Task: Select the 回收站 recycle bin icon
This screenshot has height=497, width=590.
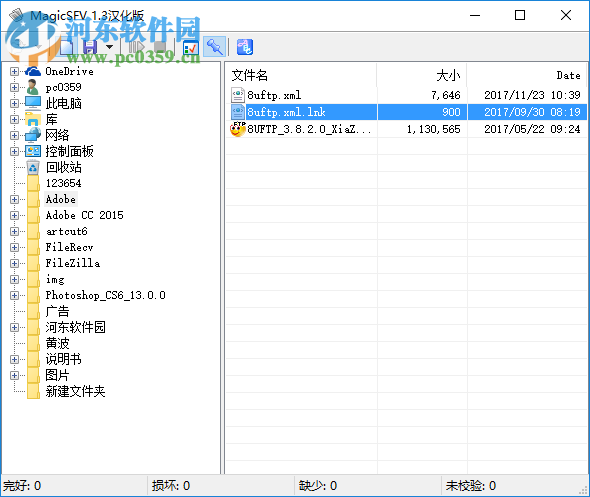Action: pos(33,167)
